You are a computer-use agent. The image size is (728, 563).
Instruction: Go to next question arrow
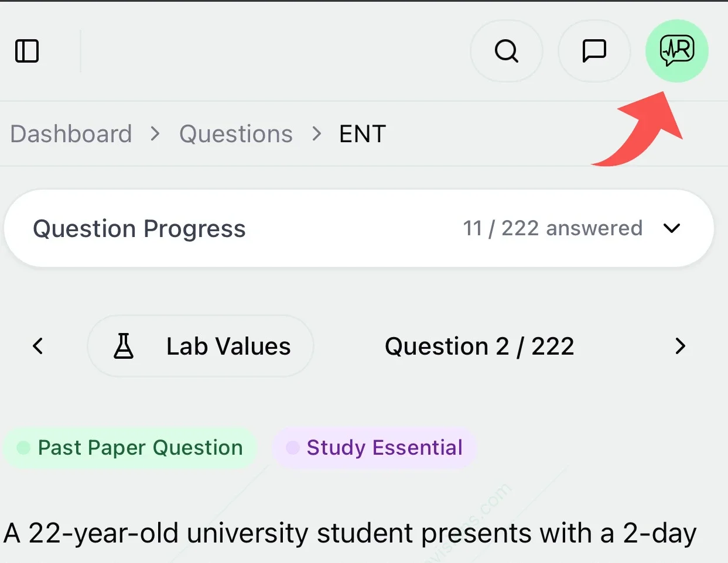pyautogui.click(x=680, y=346)
